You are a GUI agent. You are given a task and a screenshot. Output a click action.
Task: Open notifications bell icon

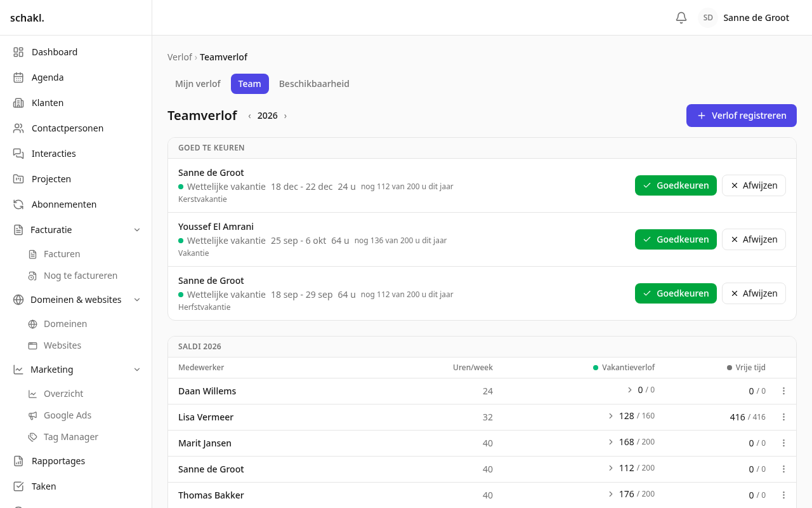coord(681,18)
